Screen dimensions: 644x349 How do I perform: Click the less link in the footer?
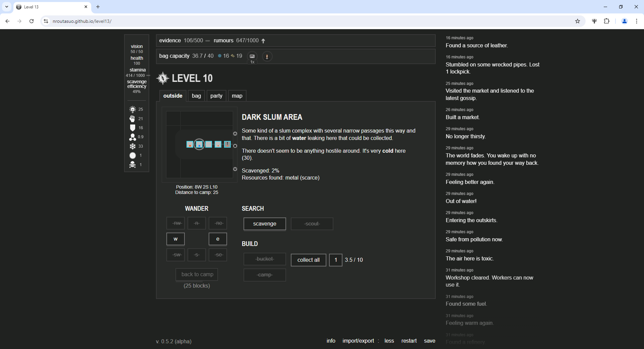(x=389, y=341)
